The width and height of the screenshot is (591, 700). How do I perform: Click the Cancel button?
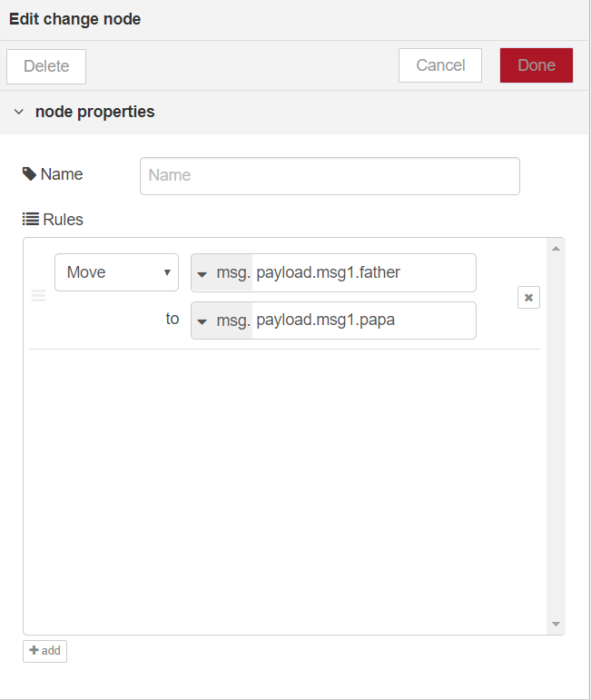pyautogui.click(x=440, y=65)
